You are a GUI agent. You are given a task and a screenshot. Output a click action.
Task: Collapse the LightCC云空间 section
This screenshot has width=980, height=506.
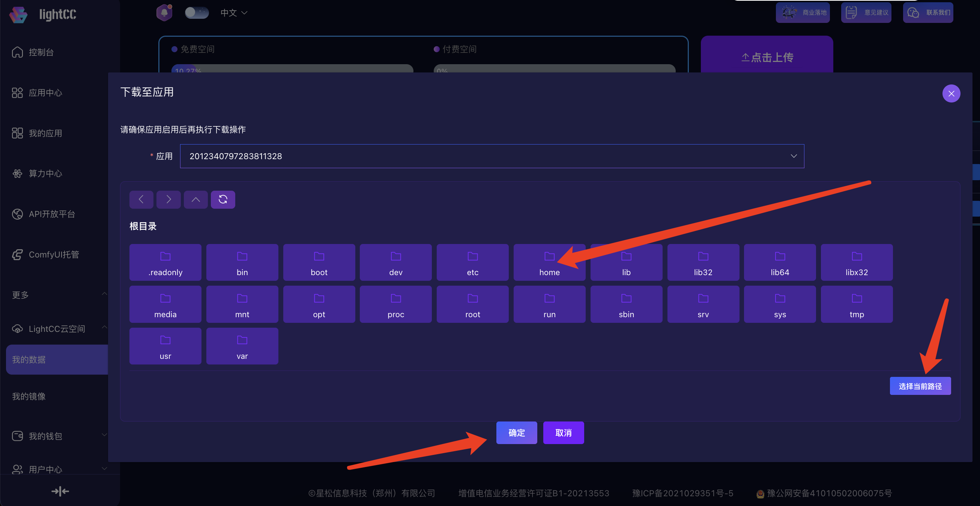click(57, 328)
